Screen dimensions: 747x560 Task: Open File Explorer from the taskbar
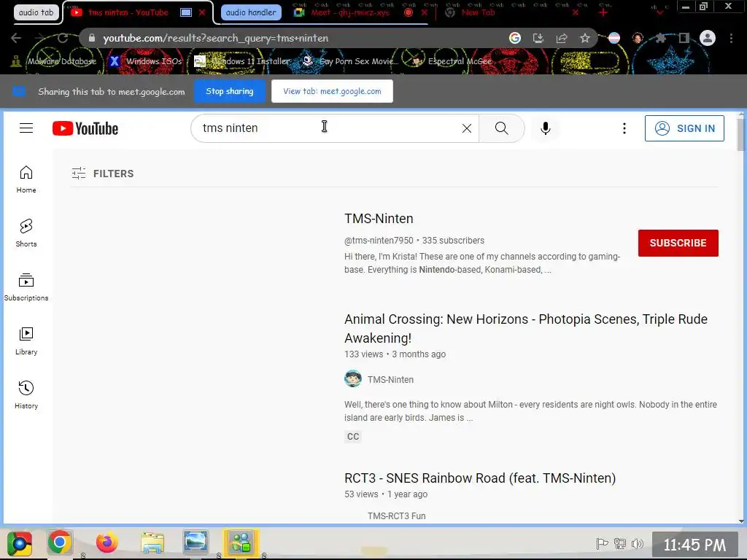coord(152,542)
